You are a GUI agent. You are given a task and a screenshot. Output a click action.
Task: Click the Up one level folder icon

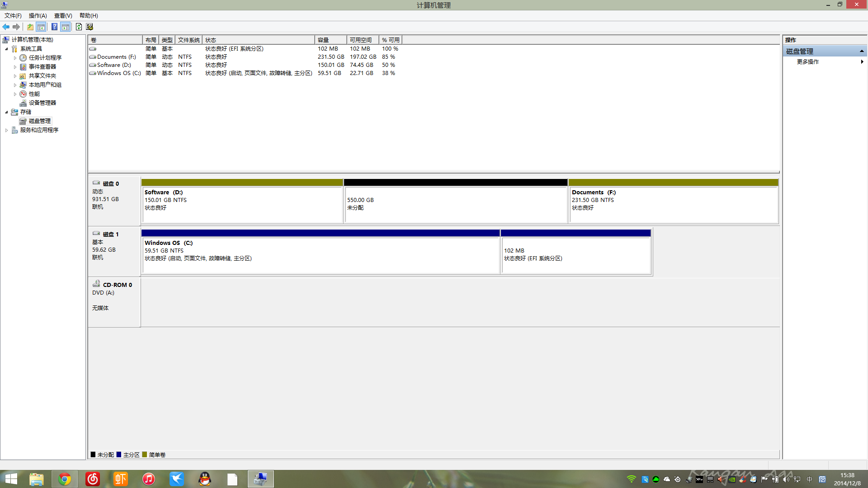point(30,27)
